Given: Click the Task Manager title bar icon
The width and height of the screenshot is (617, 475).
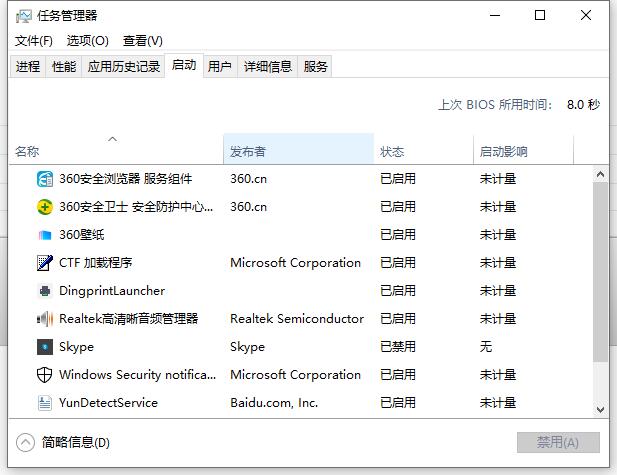Looking at the screenshot, I should [24, 16].
